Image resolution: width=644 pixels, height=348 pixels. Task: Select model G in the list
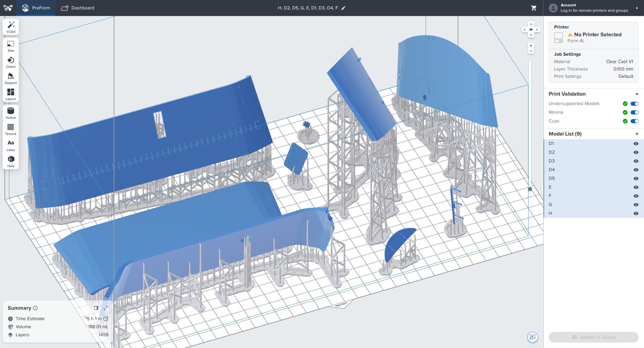594,205
